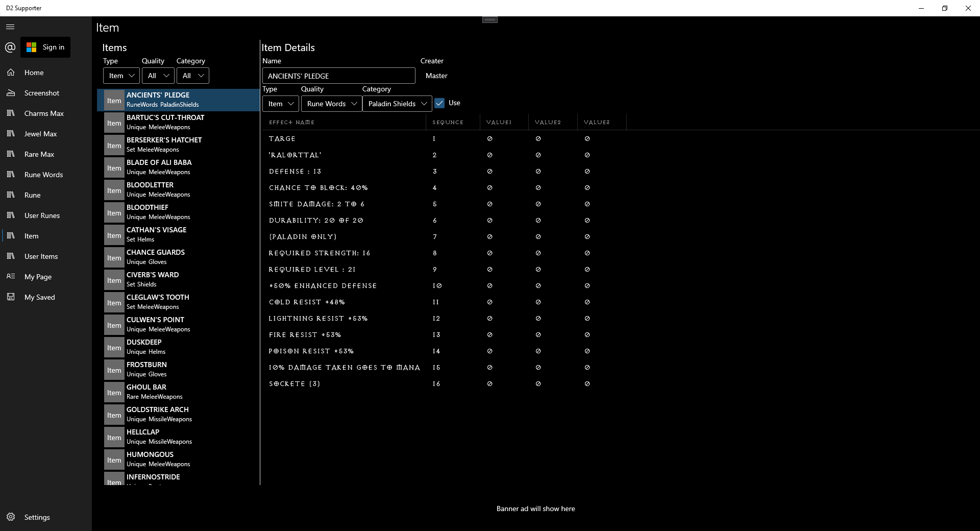980x531 pixels.
Task: Click the TARGE effect row
Action: pos(620,139)
